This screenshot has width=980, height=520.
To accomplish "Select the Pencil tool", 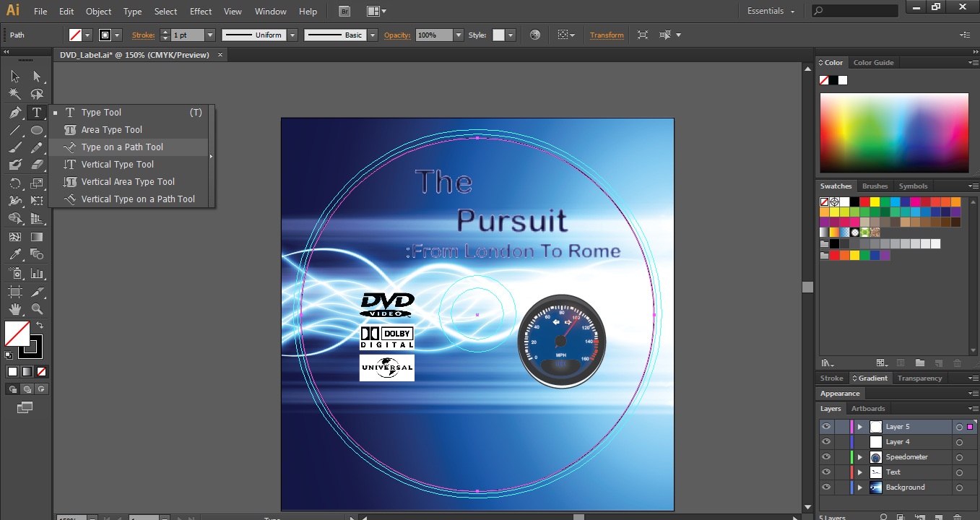I will 37,147.
